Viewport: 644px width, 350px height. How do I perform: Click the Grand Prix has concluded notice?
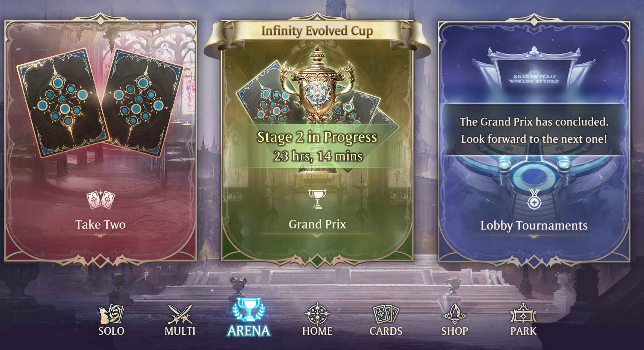click(534, 130)
